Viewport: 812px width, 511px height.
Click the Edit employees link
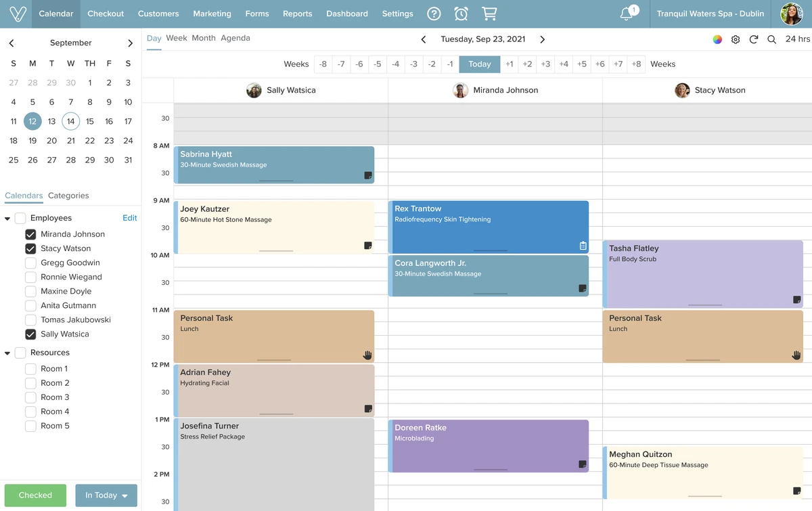130,218
